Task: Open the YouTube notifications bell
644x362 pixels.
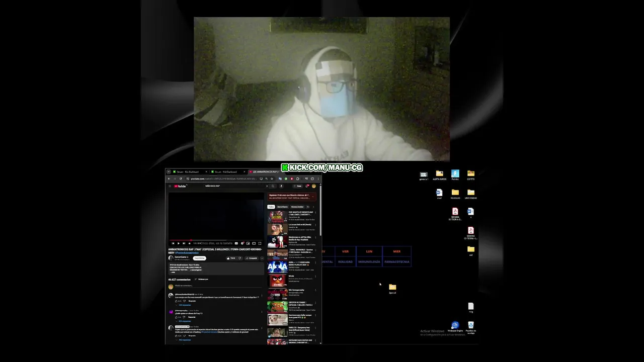Action: coord(307,186)
